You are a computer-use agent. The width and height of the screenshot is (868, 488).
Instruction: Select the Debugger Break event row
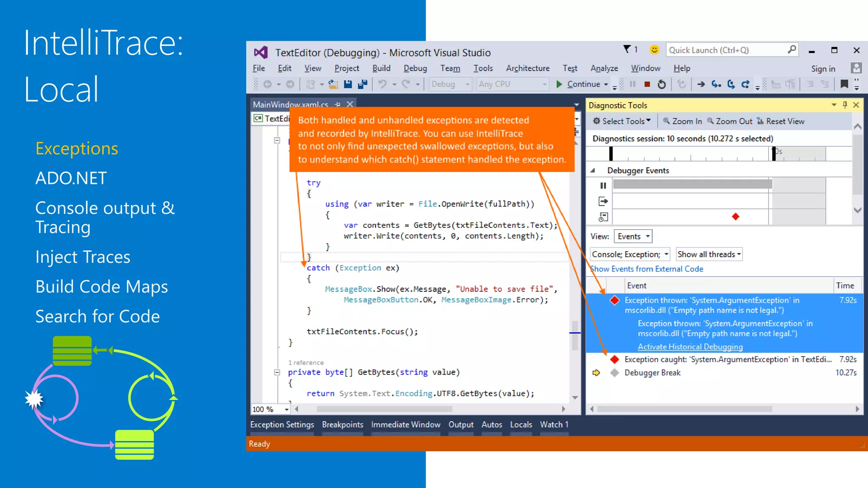click(724, 373)
